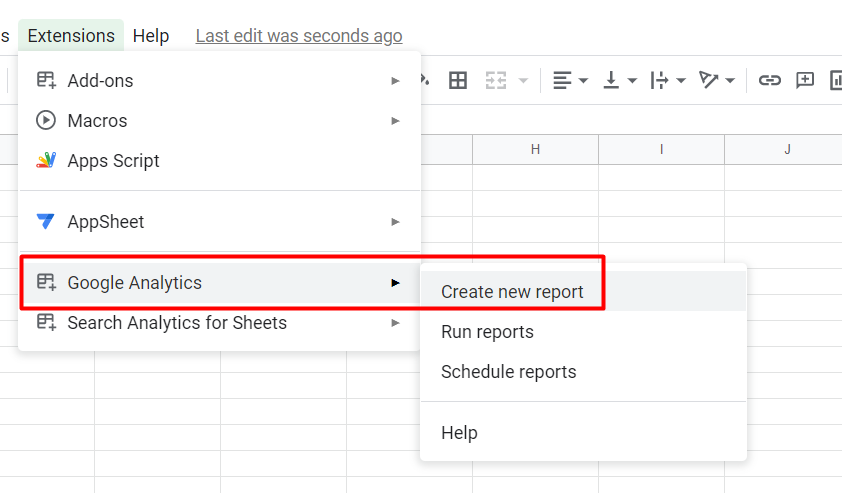Open text wrapping dropdown arrow
This screenshot has height=493, width=842.
(681, 81)
